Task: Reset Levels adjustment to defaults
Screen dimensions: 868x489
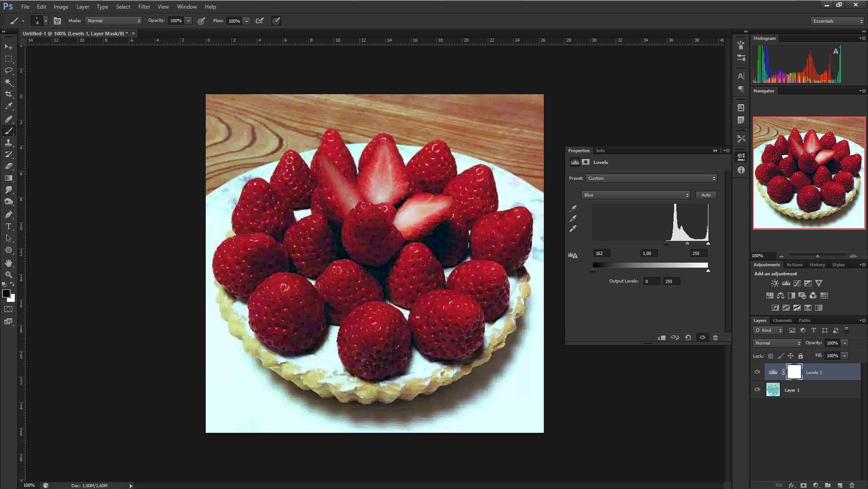Action: (x=688, y=337)
